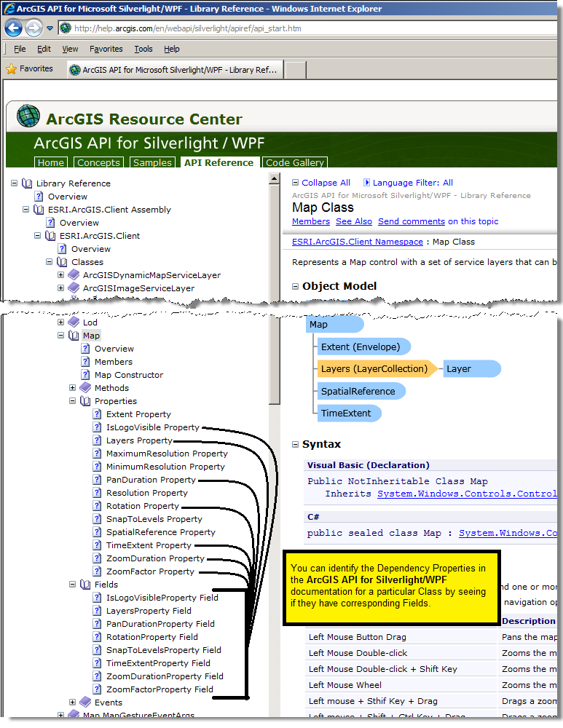Click the browser Back arrow button
563x728 pixels.
pyautogui.click(x=13, y=28)
